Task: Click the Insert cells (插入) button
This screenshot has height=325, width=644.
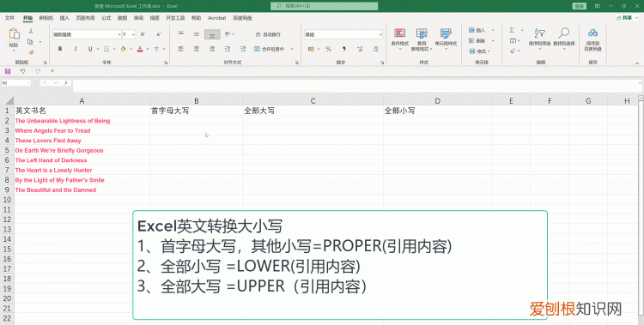Action: click(x=477, y=30)
